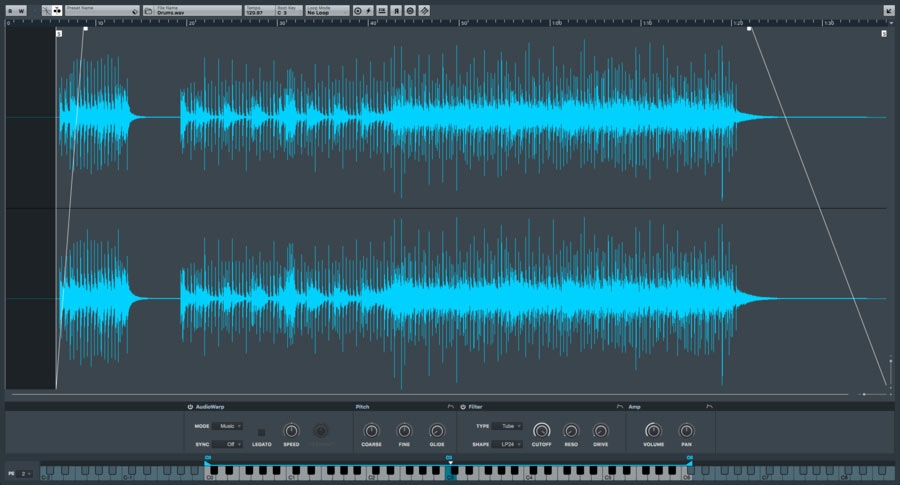This screenshot has width=900, height=485.
Task: Toggle the monophonic mode circle icon
Action: [x=410, y=11]
